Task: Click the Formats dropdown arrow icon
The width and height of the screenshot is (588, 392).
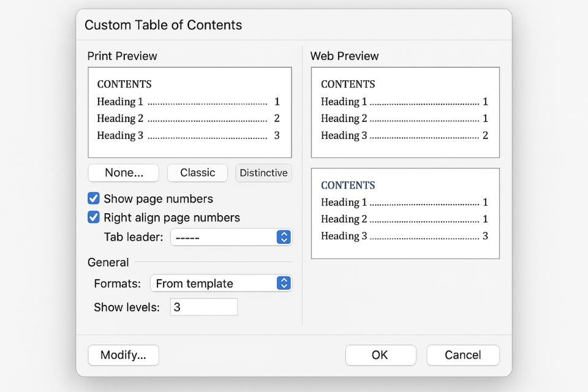Action: coord(283,283)
